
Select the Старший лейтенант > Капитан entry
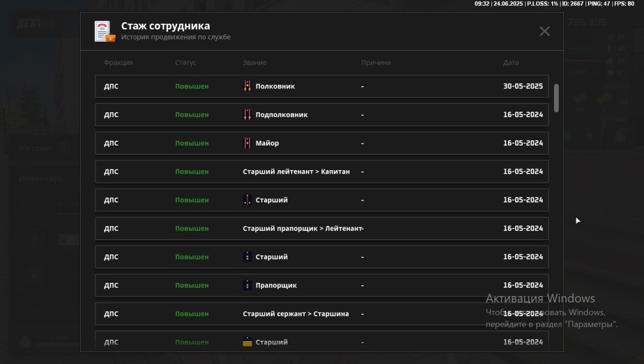296,172
